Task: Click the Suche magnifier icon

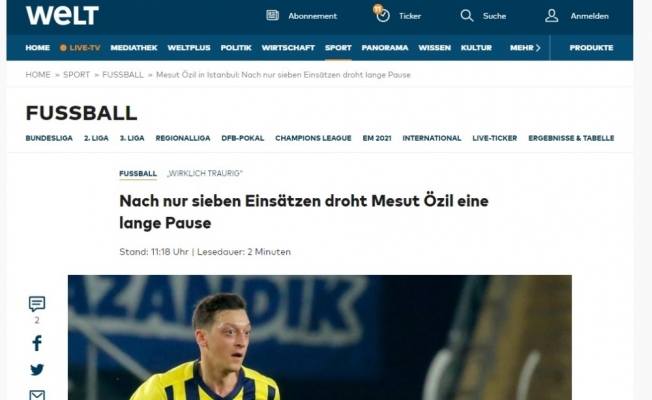Action: pyautogui.click(x=467, y=16)
